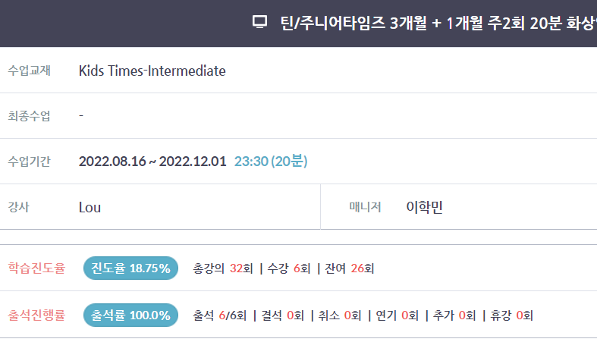Click the 진도율 18.75% progress badge
Viewport: 597px width, 364px height.
[130, 268]
